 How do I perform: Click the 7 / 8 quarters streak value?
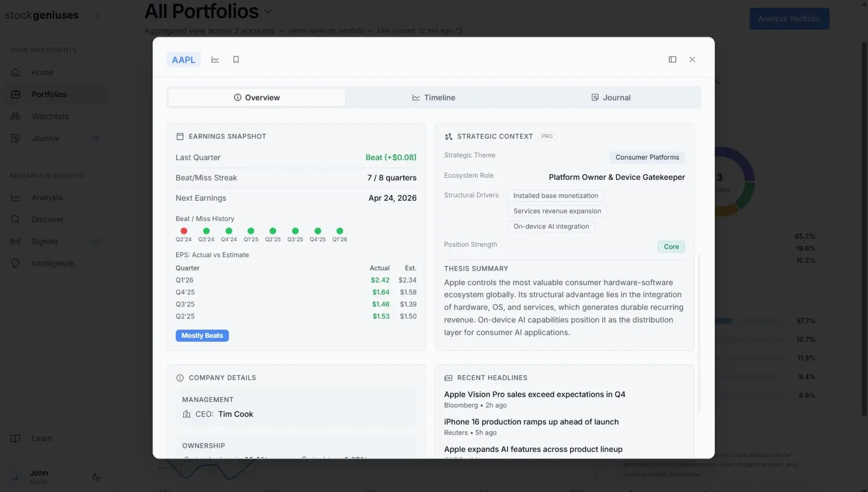pyautogui.click(x=391, y=178)
